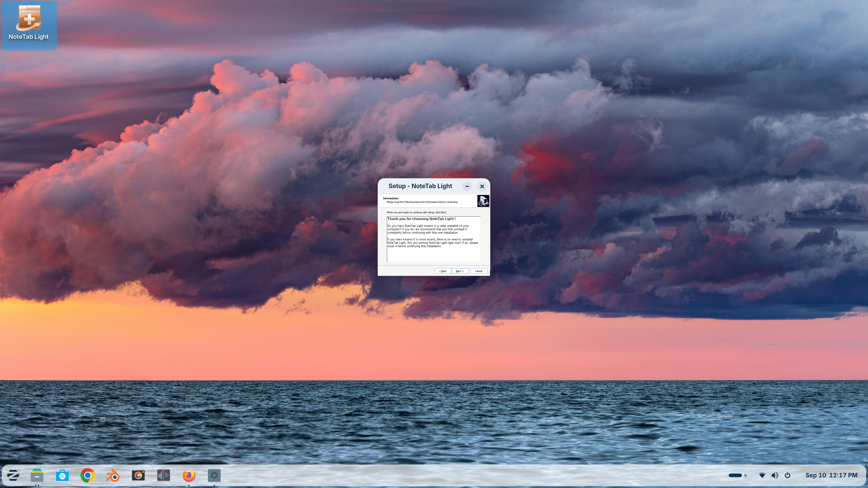Click 'When you are ready to continue' text
Screen dimensions: 868x488
416,213
